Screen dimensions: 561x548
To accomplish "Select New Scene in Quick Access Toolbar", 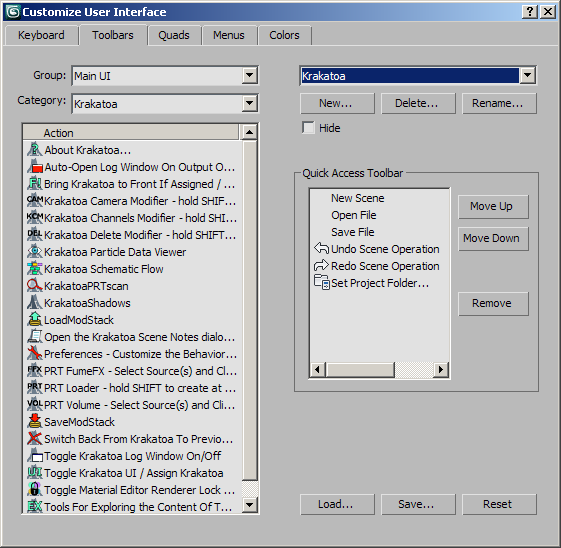I will point(357,198).
